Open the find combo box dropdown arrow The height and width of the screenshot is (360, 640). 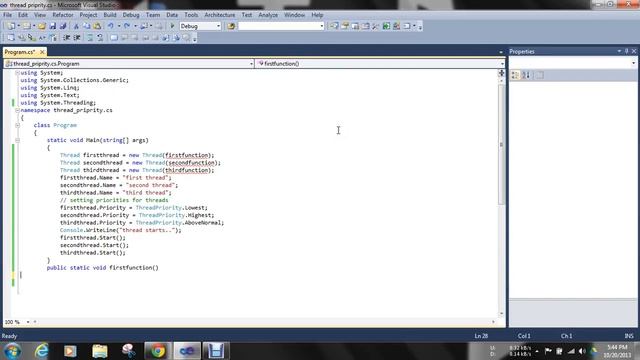[x=322, y=26]
